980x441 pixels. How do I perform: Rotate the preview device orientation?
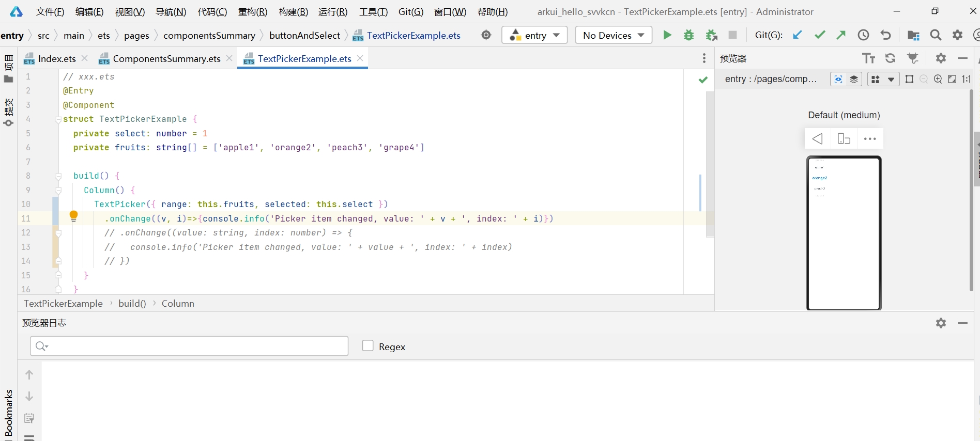pyautogui.click(x=844, y=138)
